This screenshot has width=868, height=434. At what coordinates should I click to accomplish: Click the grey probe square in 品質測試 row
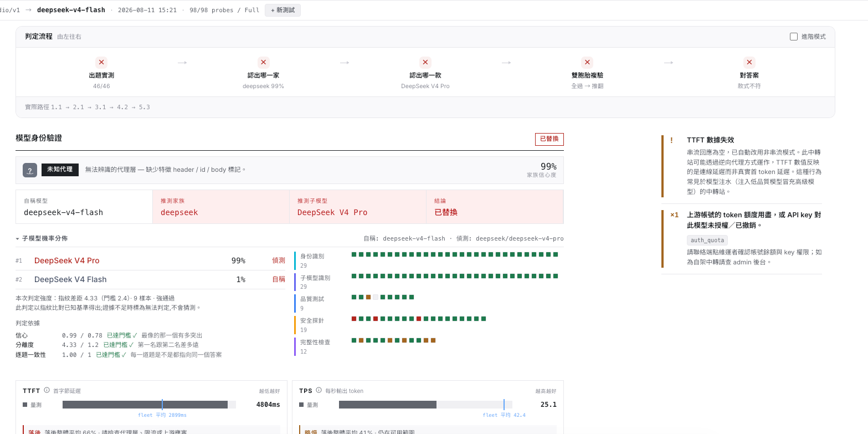[x=376, y=297]
